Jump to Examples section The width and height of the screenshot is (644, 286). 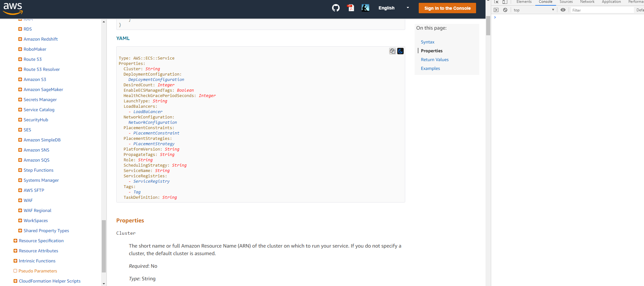[x=430, y=68]
